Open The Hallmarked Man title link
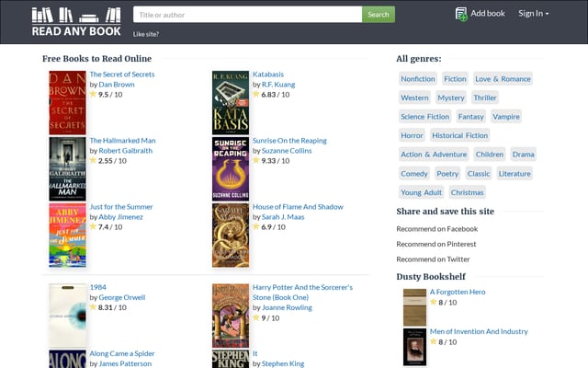 click(x=122, y=141)
